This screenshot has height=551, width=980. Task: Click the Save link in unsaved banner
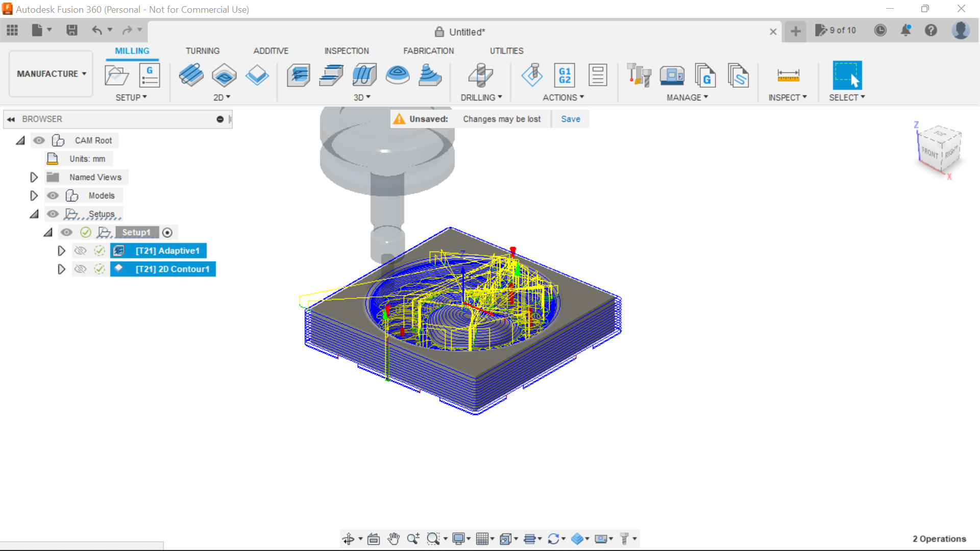(x=571, y=119)
